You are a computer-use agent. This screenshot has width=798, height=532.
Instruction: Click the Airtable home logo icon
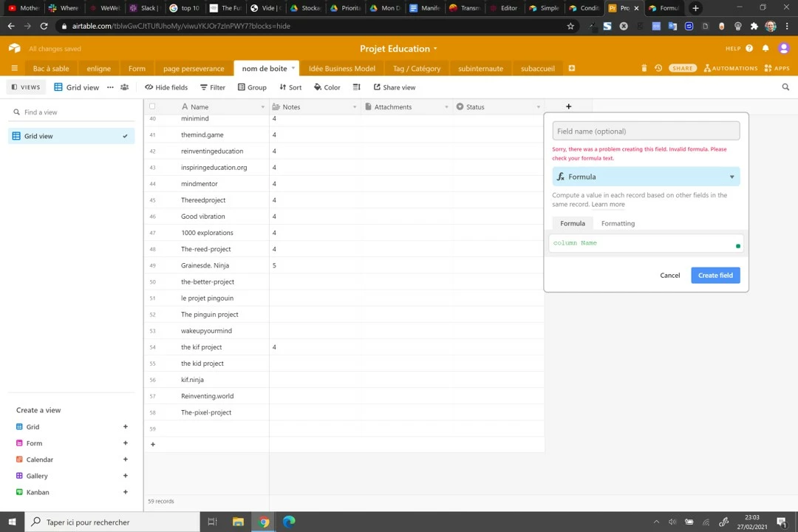tap(14, 48)
